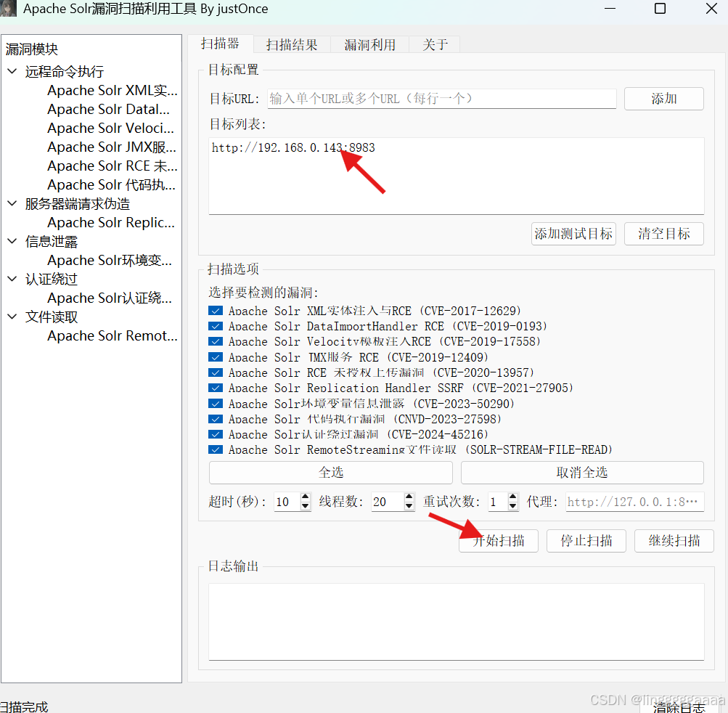Select target http://192.168.0.143:8983 in list

point(293,147)
